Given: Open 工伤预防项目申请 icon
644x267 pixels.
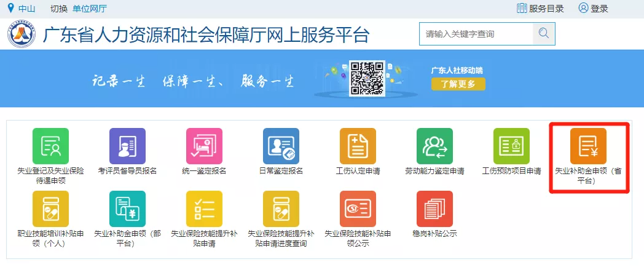Looking at the screenshot, I should (x=511, y=146).
